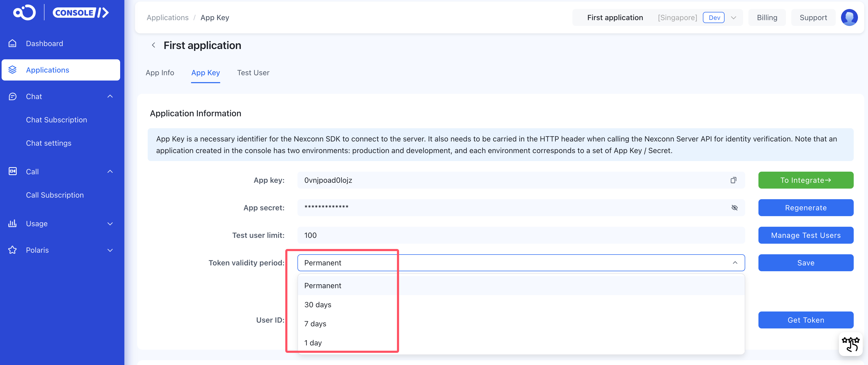Reveal the hidden App secret
The height and width of the screenshot is (365, 868).
pos(735,208)
